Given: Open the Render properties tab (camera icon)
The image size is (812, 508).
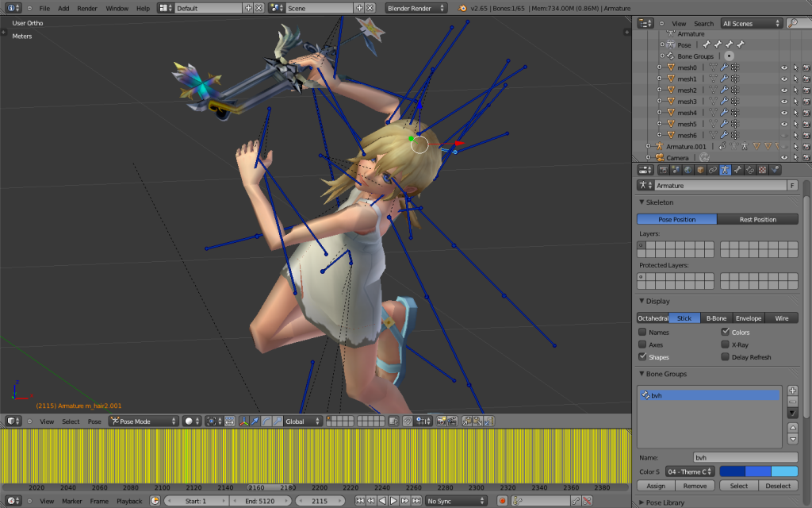Looking at the screenshot, I should coord(664,170).
